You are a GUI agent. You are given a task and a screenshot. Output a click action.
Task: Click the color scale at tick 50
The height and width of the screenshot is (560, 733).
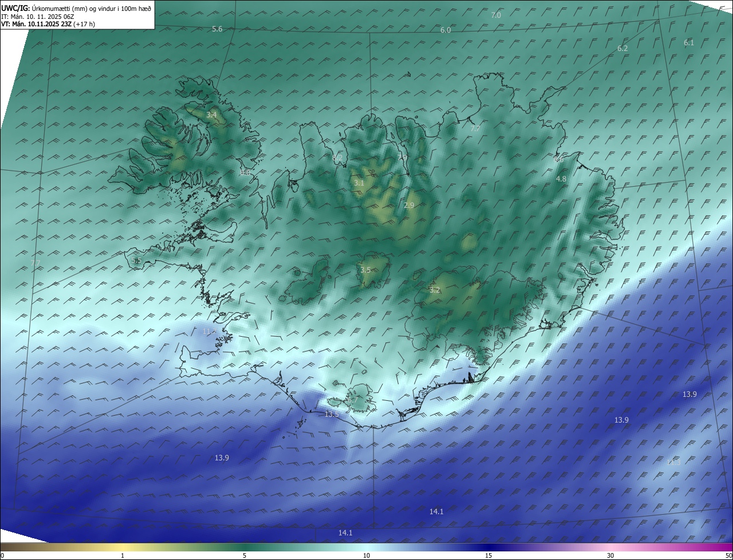[x=728, y=555]
